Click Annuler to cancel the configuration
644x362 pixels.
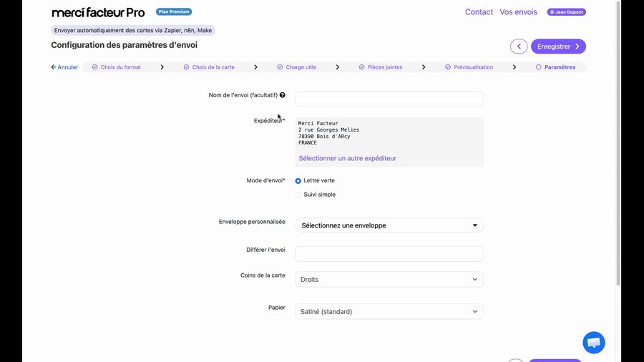coord(64,67)
